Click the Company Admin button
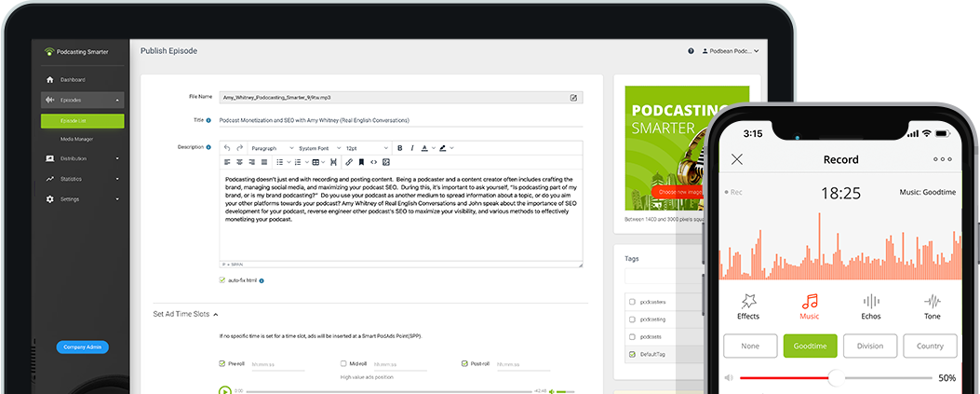The width and height of the screenshot is (980, 394). 83,347
